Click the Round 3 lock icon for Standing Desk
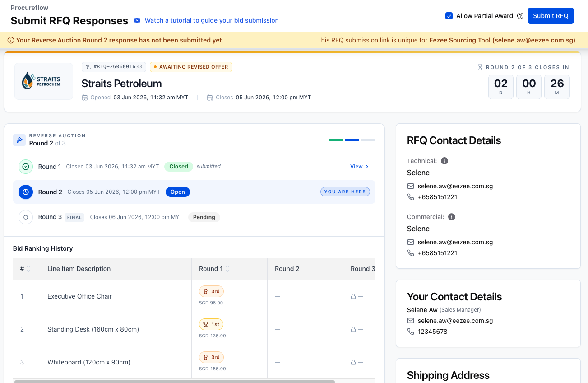 353,330
